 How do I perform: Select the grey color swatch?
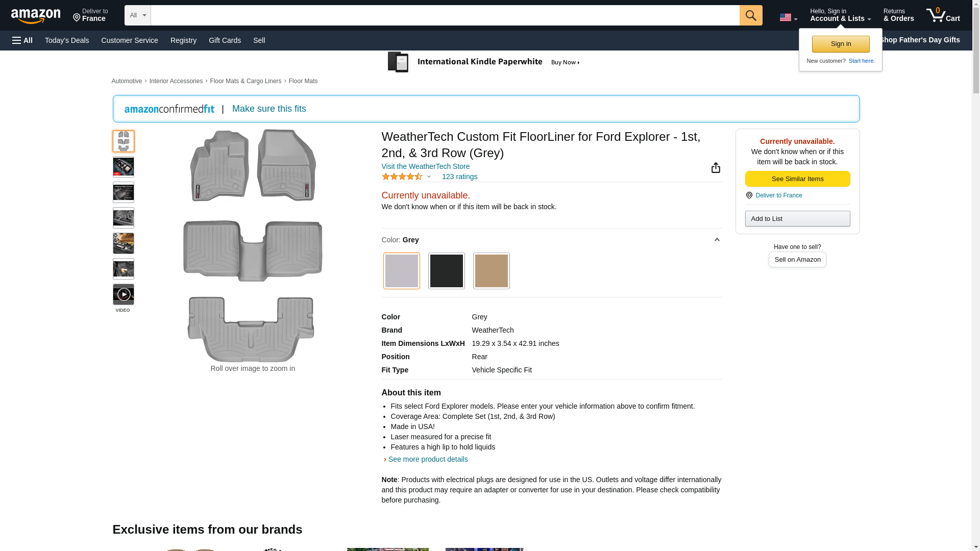[401, 271]
